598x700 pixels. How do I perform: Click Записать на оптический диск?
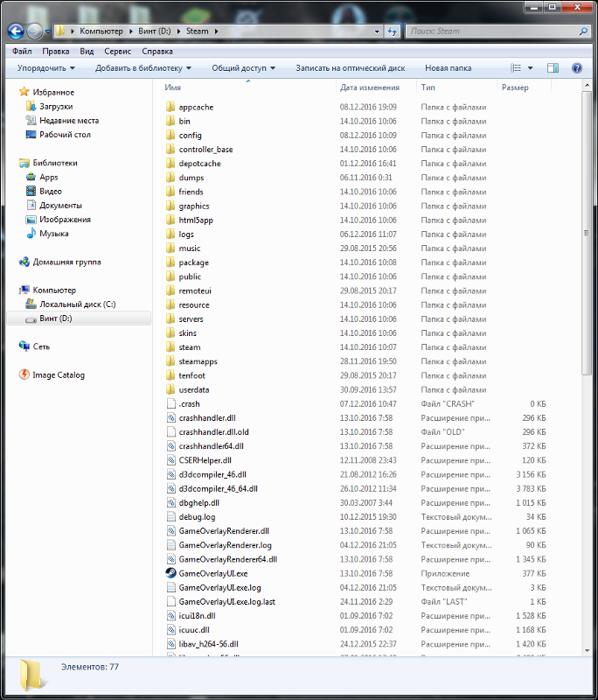[x=350, y=68]
